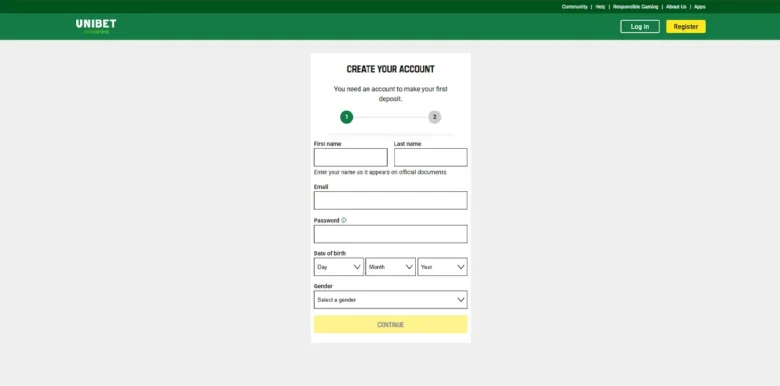This screenshot has width=780, height=386.
Task: Click the Unibet logo
Action: pyautogui.click(x=96, y=26)
